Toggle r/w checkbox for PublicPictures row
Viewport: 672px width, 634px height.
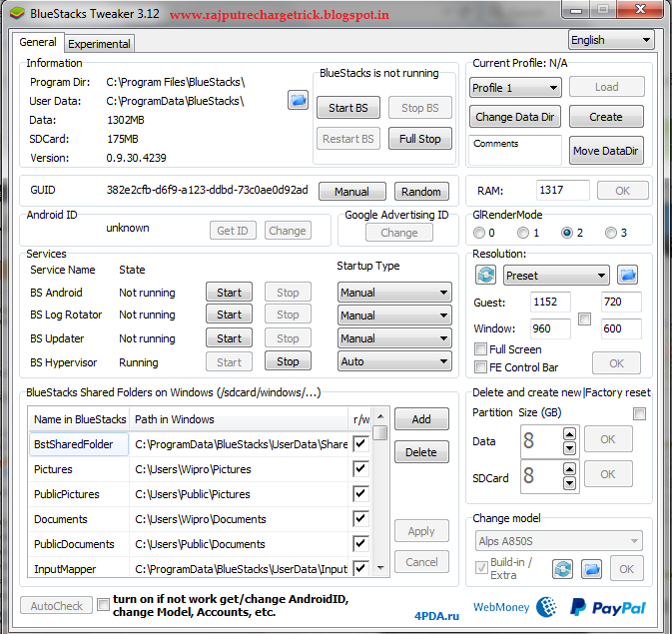[x=360, y=493]
